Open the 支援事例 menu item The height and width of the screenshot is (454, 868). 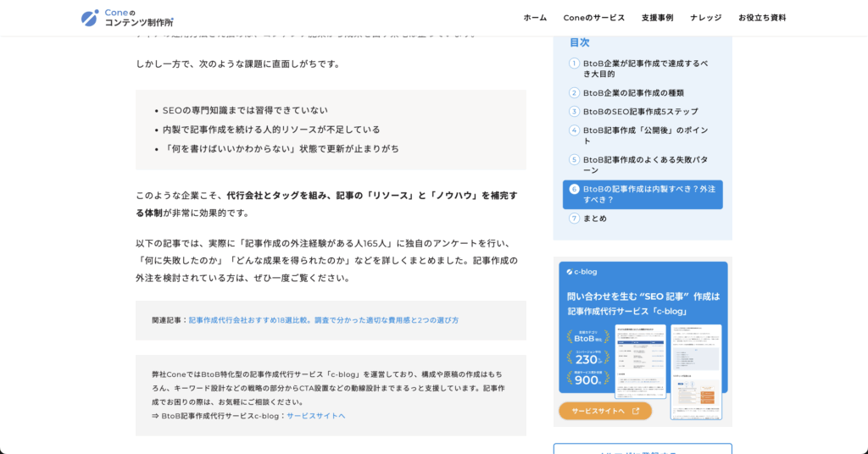coord(657,18)
